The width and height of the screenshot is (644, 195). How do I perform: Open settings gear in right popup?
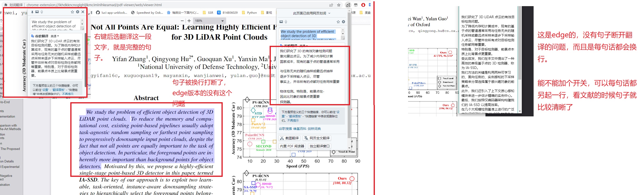(343, 22)
